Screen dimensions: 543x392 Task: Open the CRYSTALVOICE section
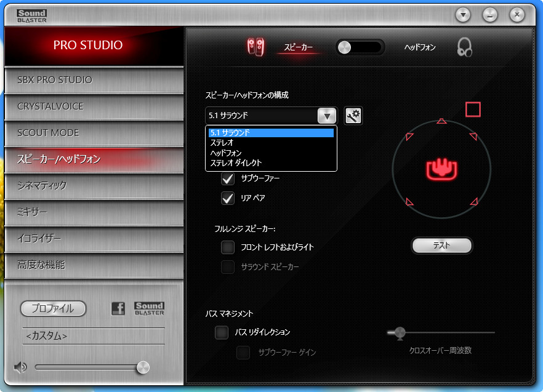94,106
